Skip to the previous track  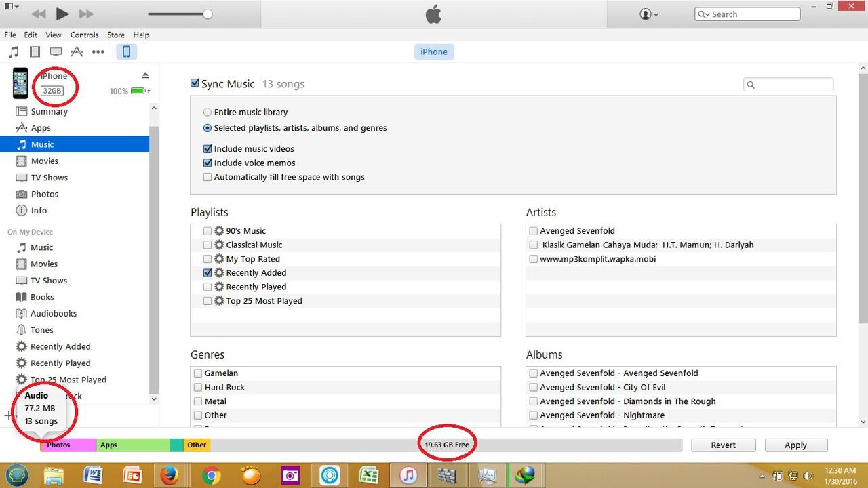pyautogui.click(x=39, y=14)
